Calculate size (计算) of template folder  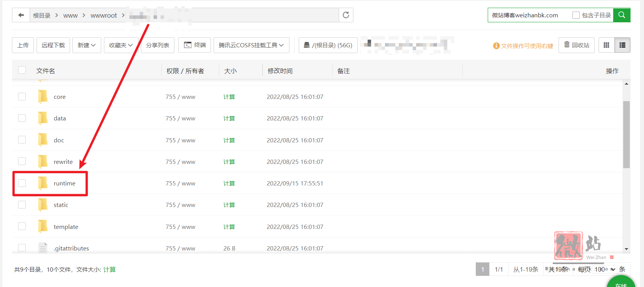pyautogui.click(x=229, y=227)
